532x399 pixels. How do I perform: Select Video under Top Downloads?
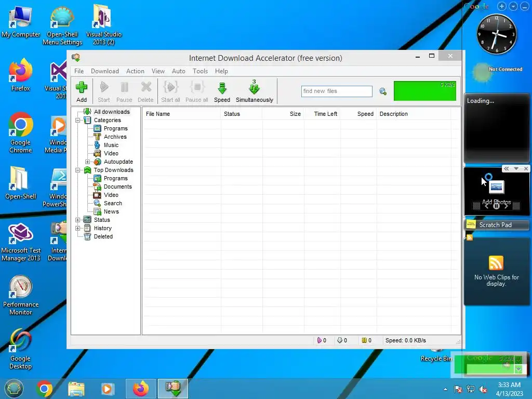tap(111, 195)
